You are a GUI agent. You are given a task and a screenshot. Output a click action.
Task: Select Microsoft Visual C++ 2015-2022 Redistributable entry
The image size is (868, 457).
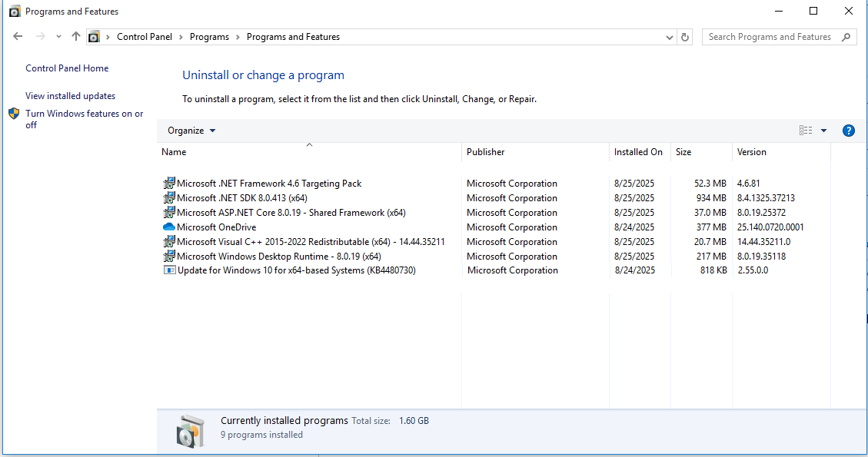click(x=311, y=242)
